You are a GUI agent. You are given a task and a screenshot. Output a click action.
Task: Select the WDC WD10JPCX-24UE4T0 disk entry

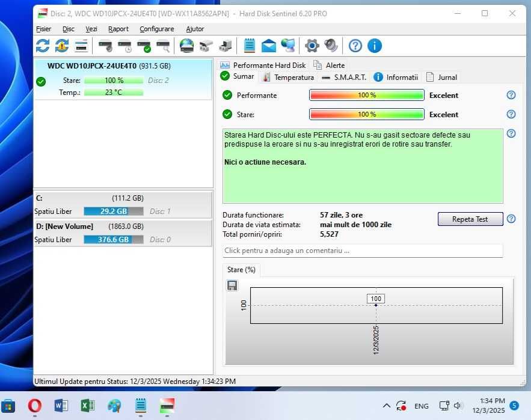(123, 79)
